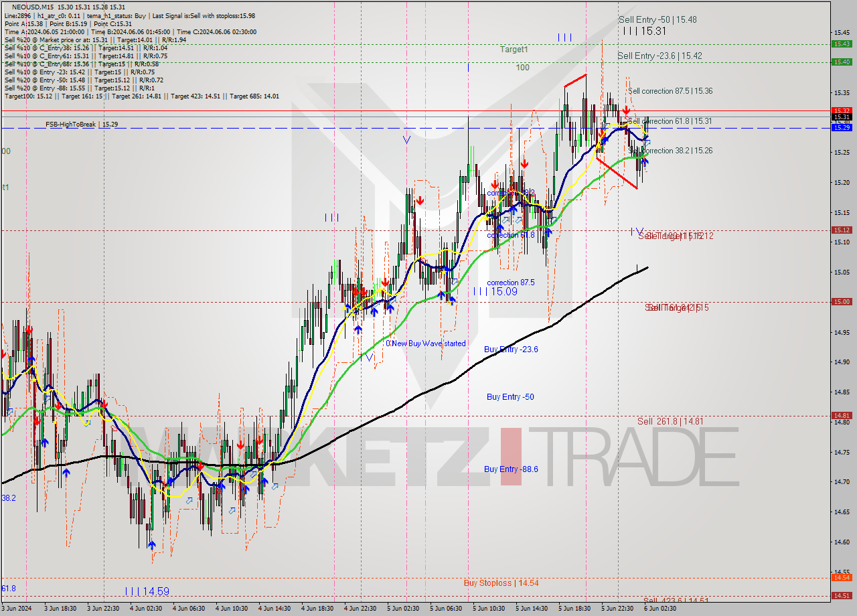The height and width of the screenshot is (616, 857).
Task: Click the '3 Jun 2024' time axis label
Action: 17,609
